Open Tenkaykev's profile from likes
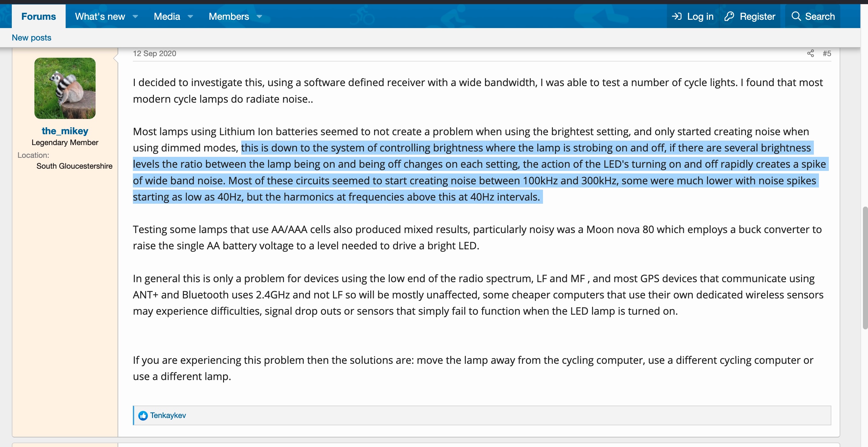Image resolution: width=868 pixels, height=447 pixels. click(168, 415)
